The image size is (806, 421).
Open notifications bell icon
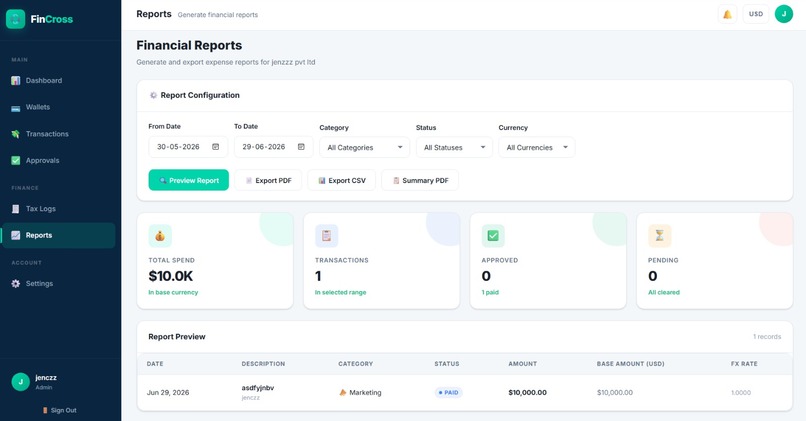727,14
